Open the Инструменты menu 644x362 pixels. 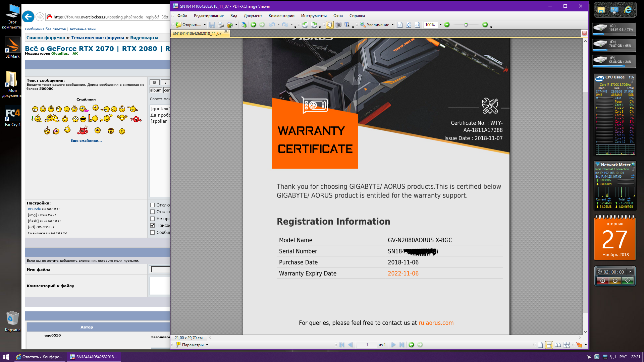pyautogui.click(x=313, y=16)
